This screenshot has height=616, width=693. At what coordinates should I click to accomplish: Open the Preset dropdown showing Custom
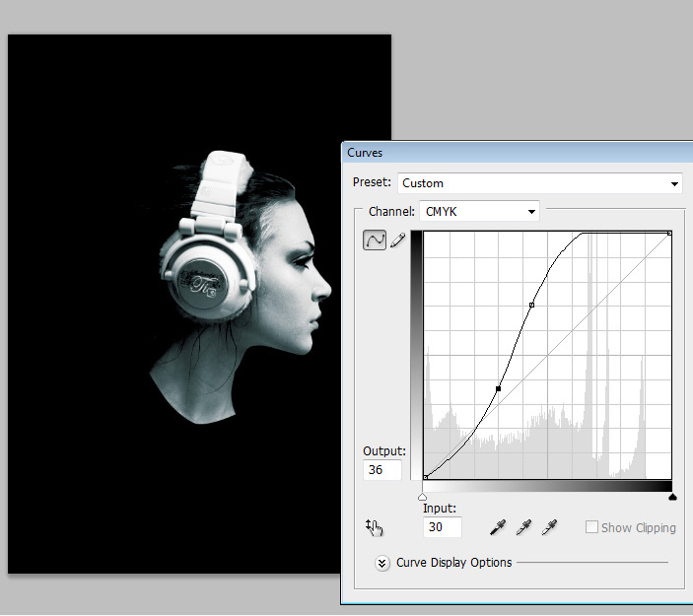click(x=539, y=183)
